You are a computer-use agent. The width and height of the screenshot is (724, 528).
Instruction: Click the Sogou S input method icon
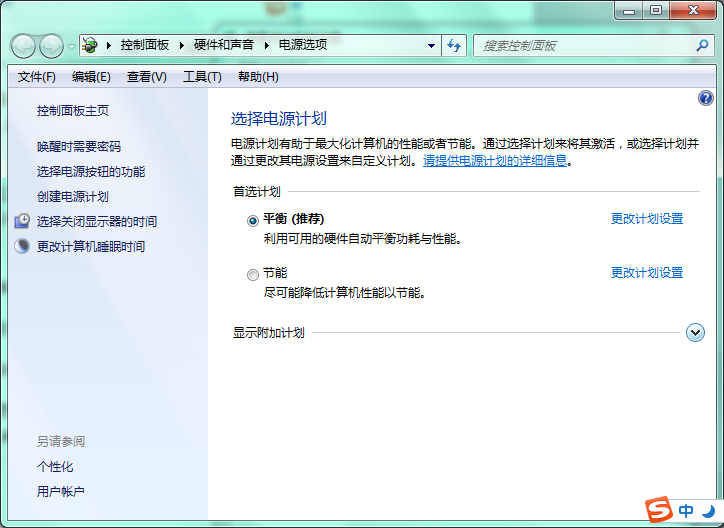[659, 510]
